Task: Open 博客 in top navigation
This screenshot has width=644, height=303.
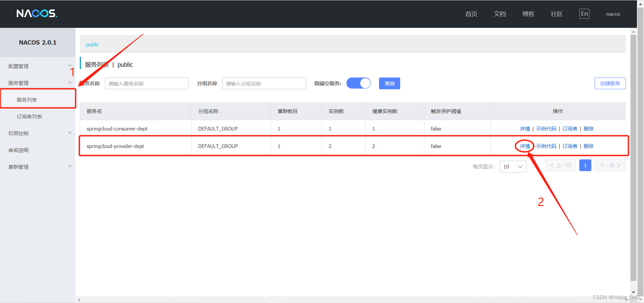Action: coord(528,14)
